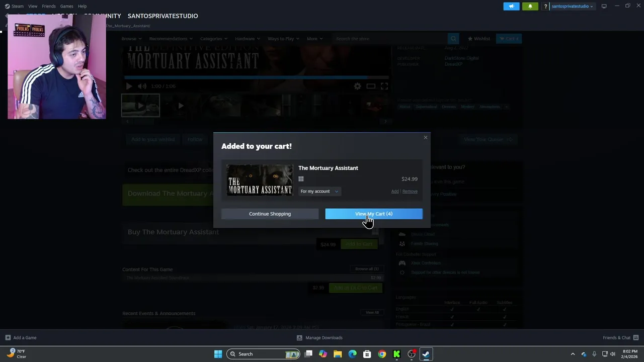Expand the Browse store menu
The height and width of the screenshot is (362, 644).
[x=131, y=39]
